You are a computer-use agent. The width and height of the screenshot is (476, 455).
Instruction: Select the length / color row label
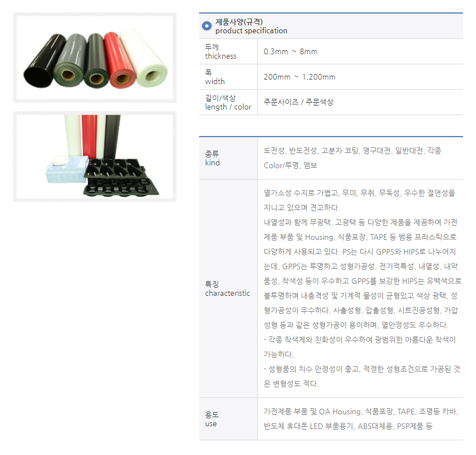point(228,102)
